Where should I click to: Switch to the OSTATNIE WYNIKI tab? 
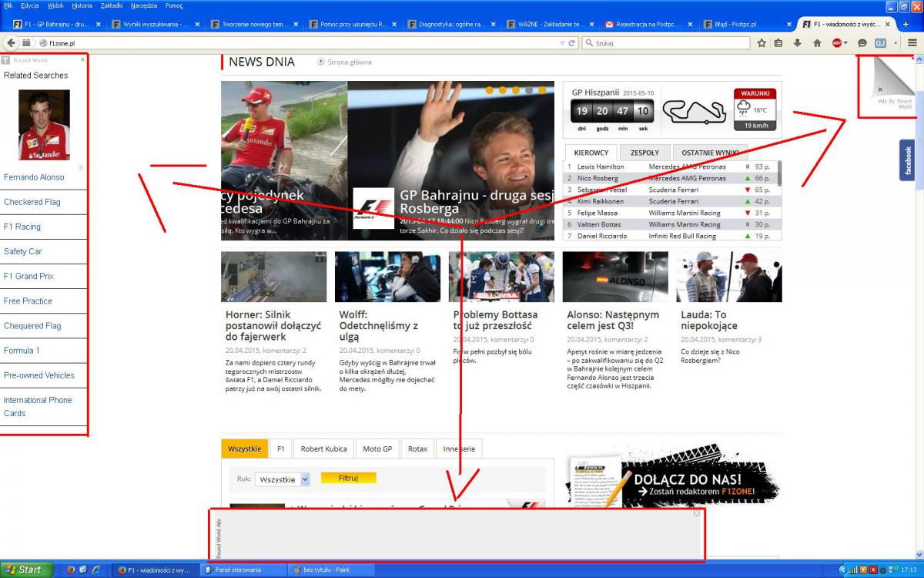(708, 153)
